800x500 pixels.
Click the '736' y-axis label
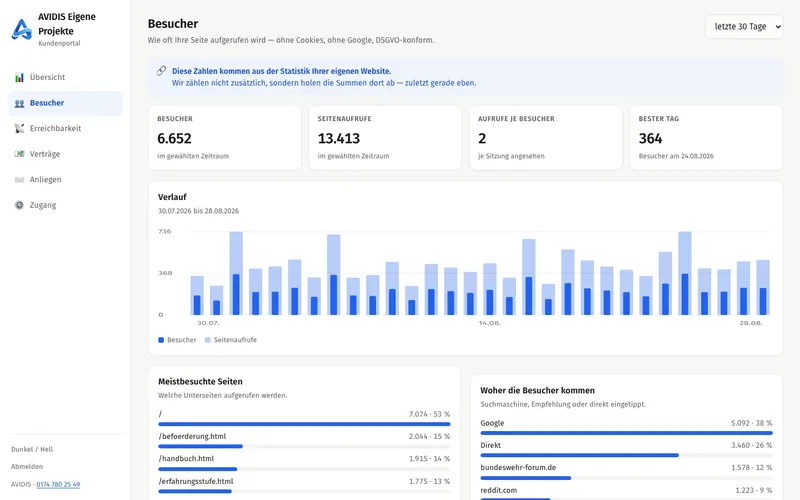click(165, 232)
